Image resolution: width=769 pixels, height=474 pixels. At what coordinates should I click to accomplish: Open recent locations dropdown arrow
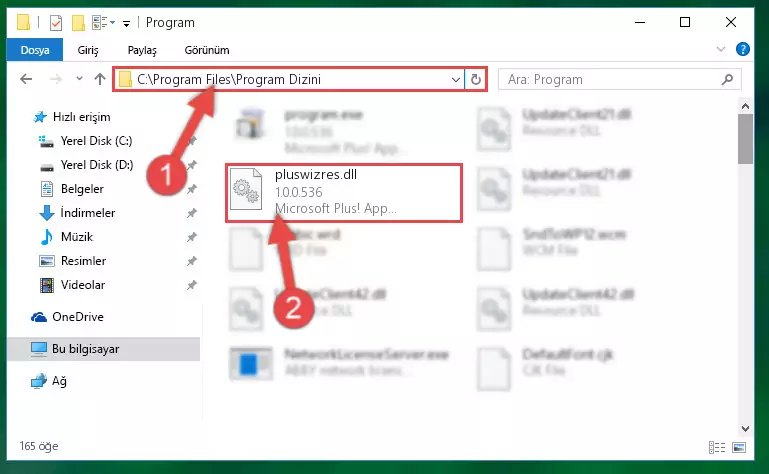click(x=79, y=79)
